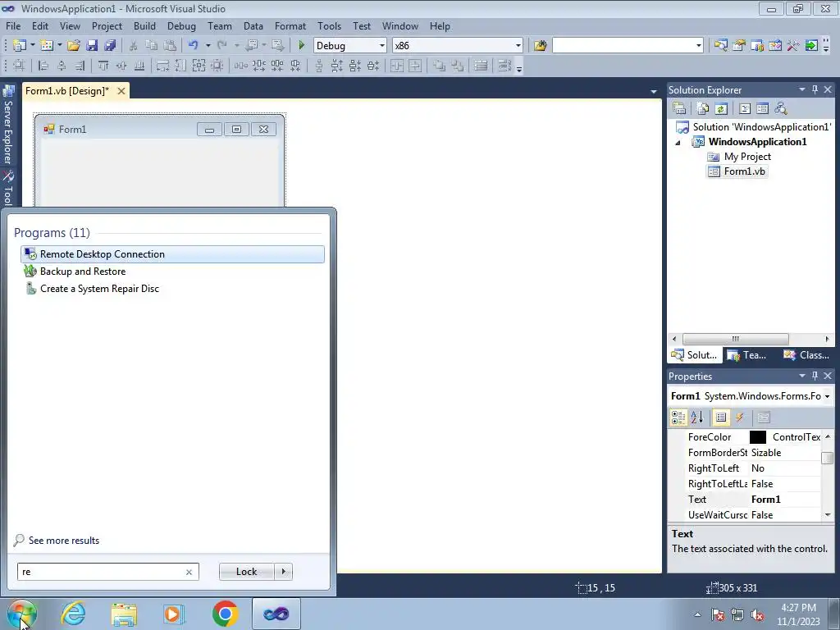840x630 pixels.
Task: Click the Lock button in Start menu
Action: (246, 572)
